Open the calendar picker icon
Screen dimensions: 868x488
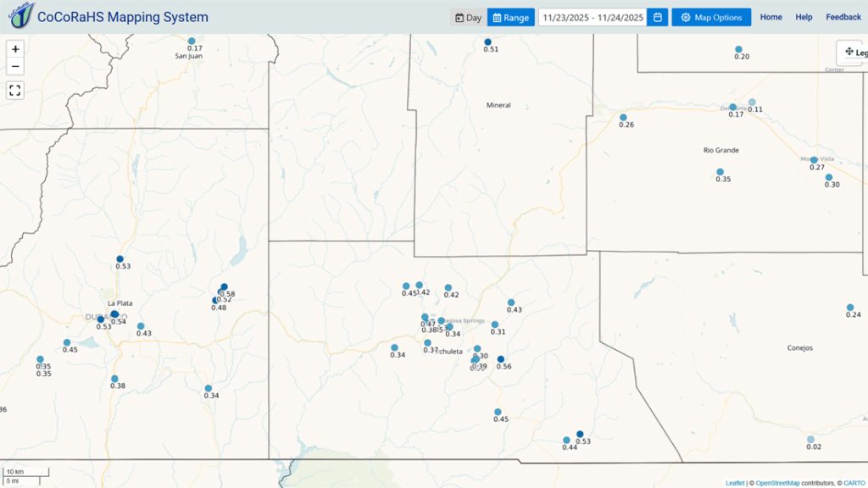click(658, 17)
